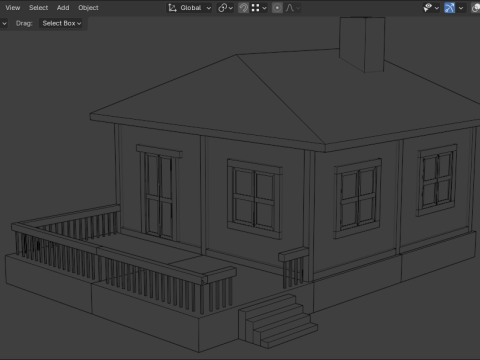Expand the chevron left of the Drag label
Screen dimensions: 480x360
(x=4, y=23)
